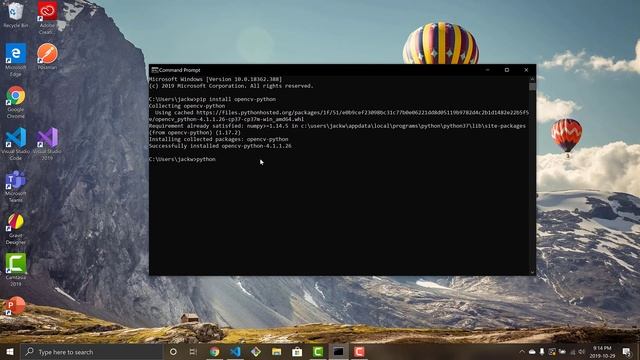Click the Command Prompt taskbar button

(338, 352)
